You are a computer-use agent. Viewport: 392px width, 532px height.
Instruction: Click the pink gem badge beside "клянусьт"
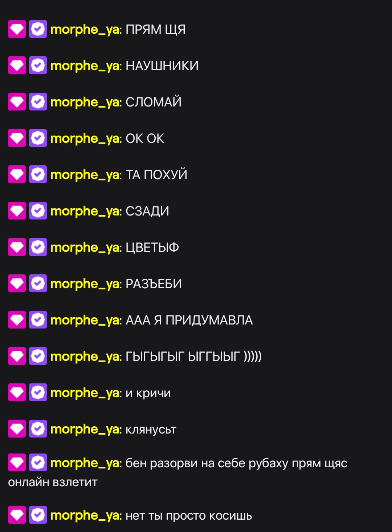17,429
